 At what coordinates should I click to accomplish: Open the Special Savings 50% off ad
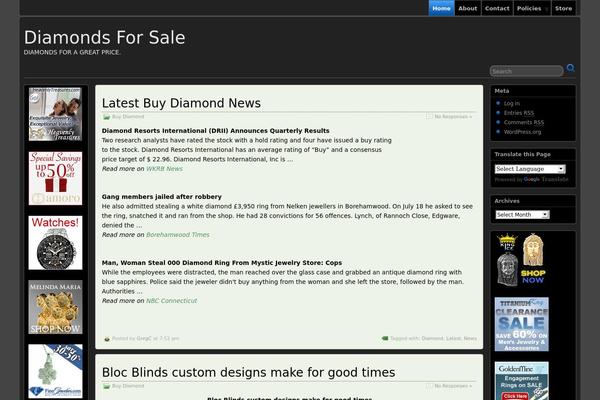click(x=55, y=178)
